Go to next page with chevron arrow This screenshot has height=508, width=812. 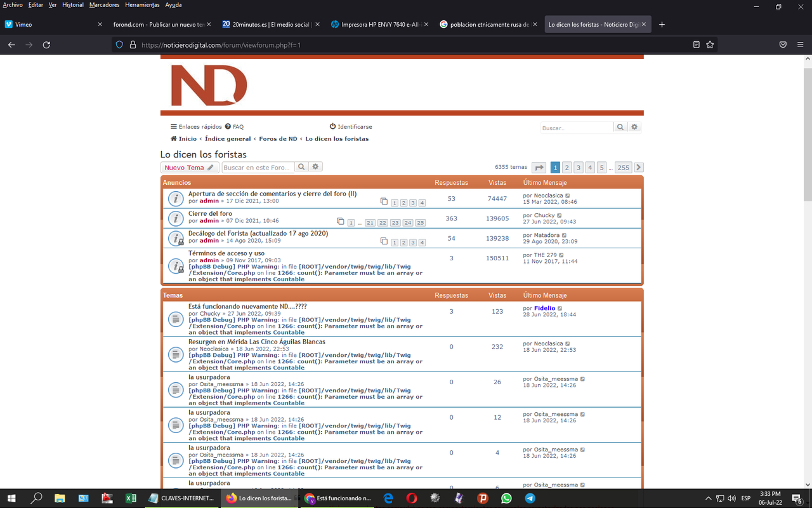pyautogui.click(x=639, y=168)
